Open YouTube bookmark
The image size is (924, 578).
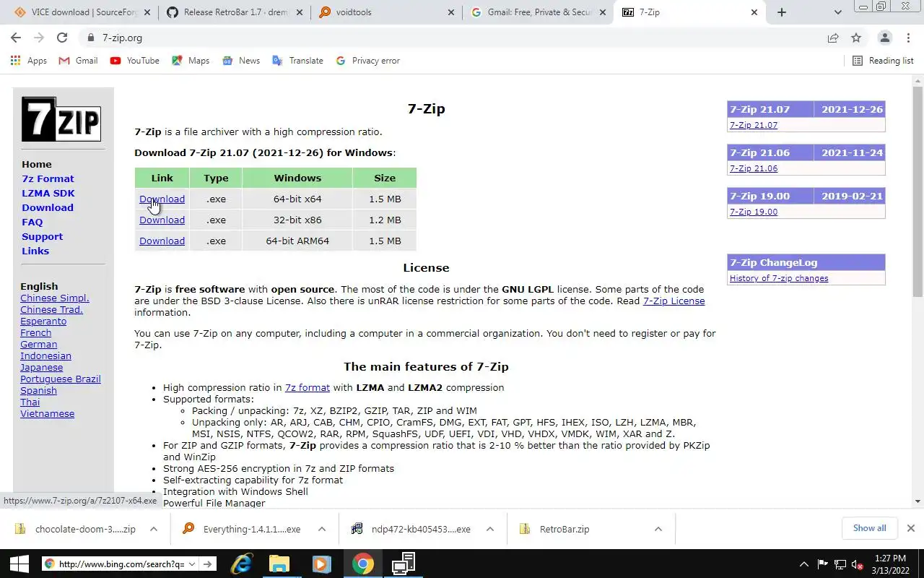click(x=135, y=61)
